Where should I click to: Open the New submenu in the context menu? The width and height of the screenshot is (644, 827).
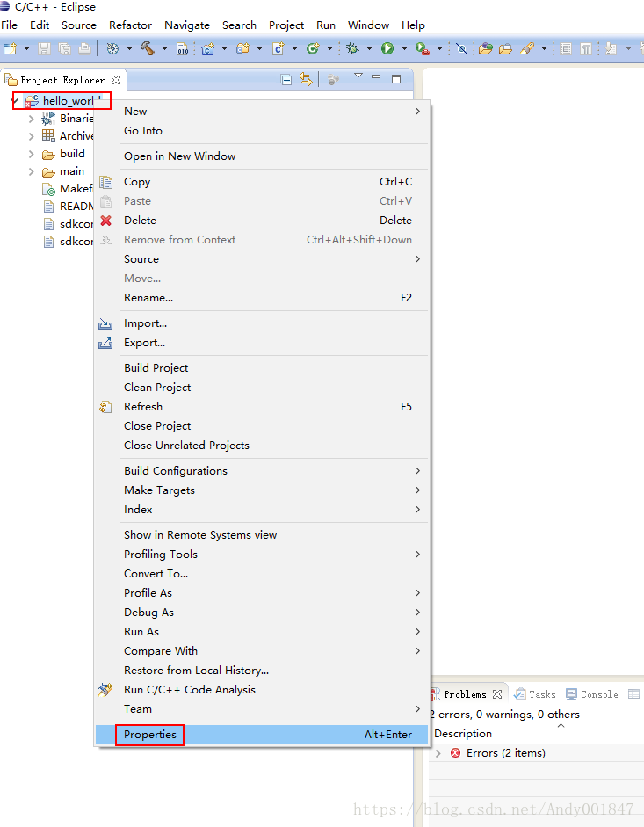pos(262,112)
